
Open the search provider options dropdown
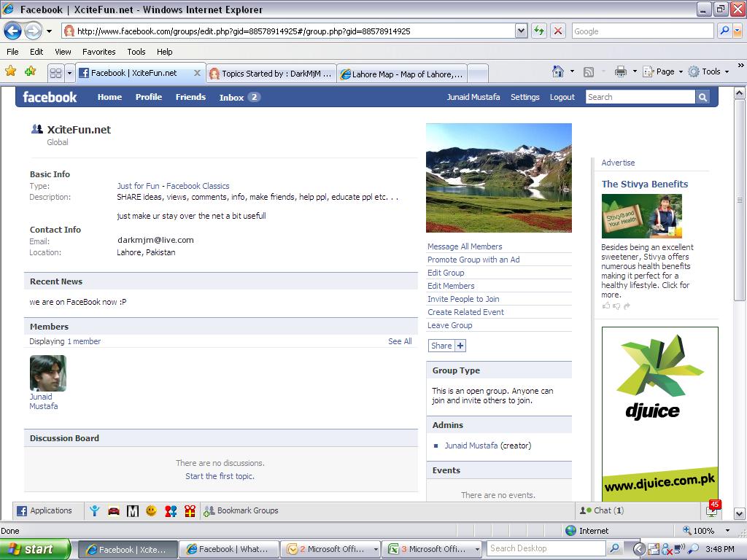tap(738, 31)
